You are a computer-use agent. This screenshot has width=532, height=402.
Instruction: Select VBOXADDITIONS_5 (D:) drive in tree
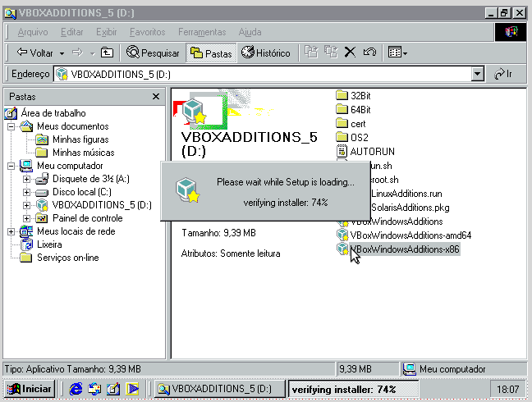pyautogui.click(x=102, y=205)
